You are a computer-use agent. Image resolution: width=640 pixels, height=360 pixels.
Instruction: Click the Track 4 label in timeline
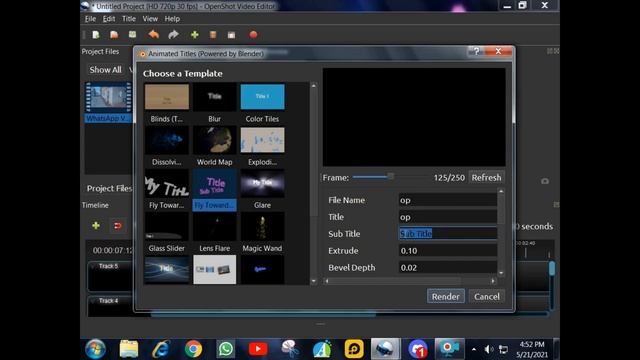(108, 301)
